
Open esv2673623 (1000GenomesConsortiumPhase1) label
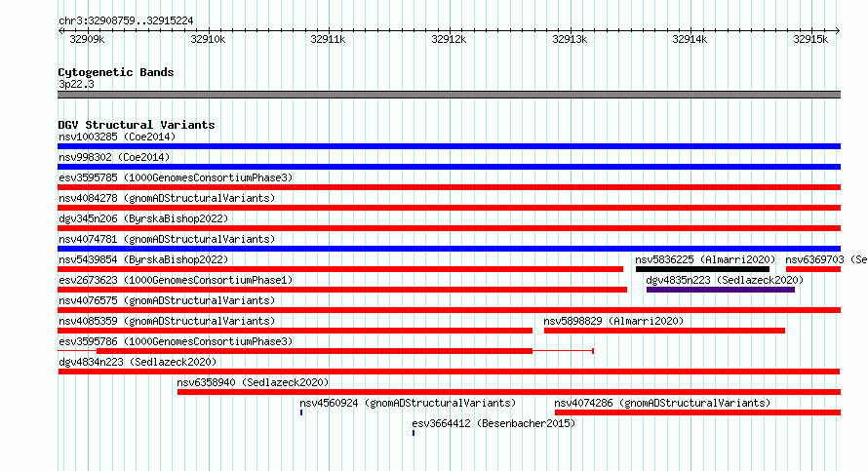click(x=176, y=280)
